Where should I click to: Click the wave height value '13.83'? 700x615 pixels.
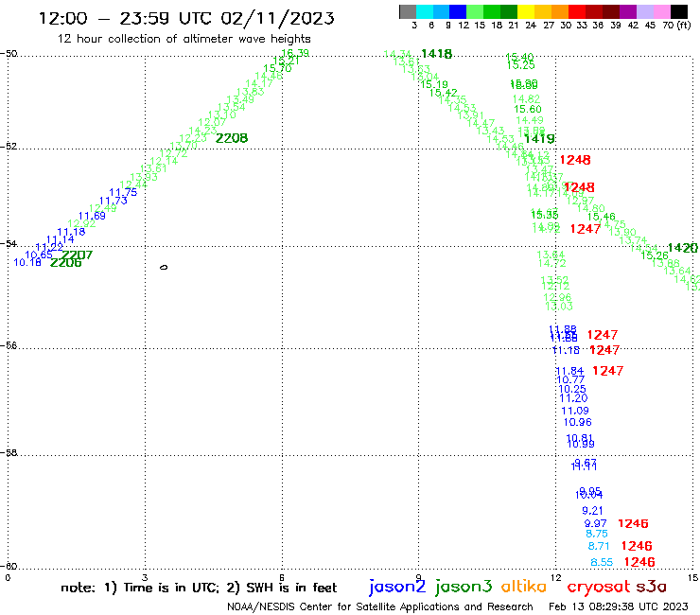click(x=250, y=92)
